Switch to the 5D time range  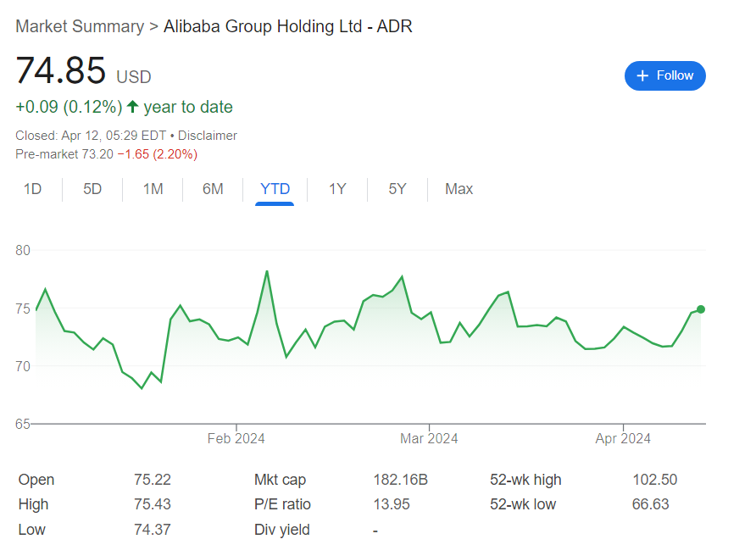[92, 189]
